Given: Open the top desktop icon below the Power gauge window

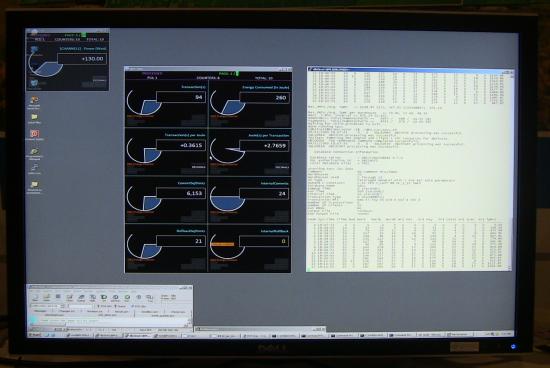Looking at the screenshot, I should coord(34,100).
